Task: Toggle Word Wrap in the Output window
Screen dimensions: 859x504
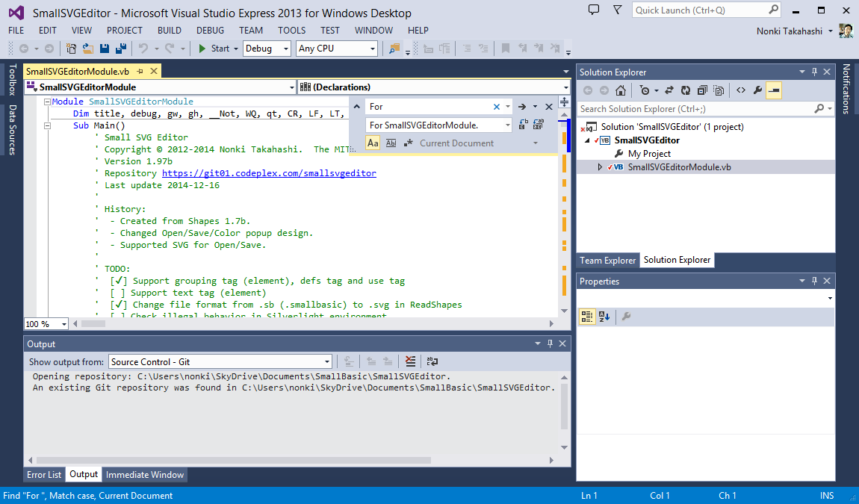Action: click(432, 361)
